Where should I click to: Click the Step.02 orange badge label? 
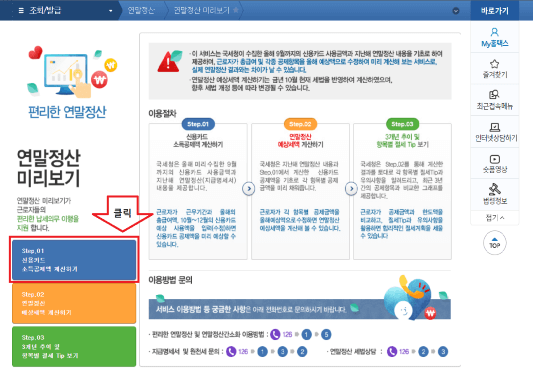coord(300,124)
